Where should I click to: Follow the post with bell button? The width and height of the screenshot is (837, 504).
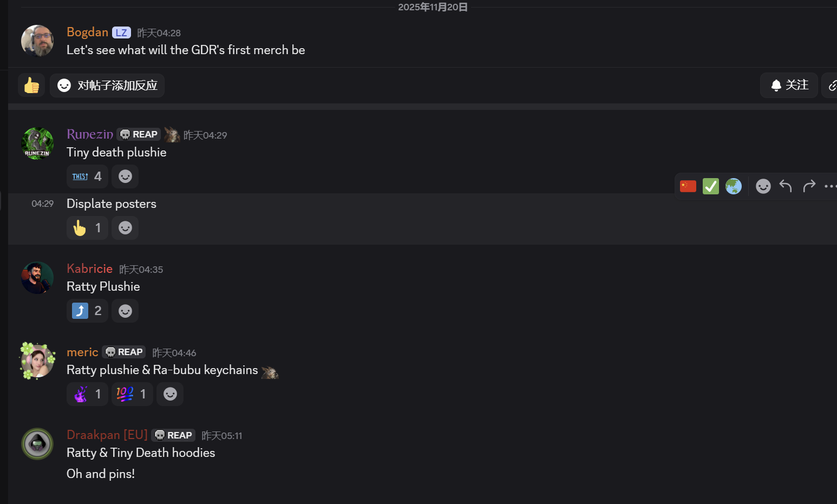point(789,86)
